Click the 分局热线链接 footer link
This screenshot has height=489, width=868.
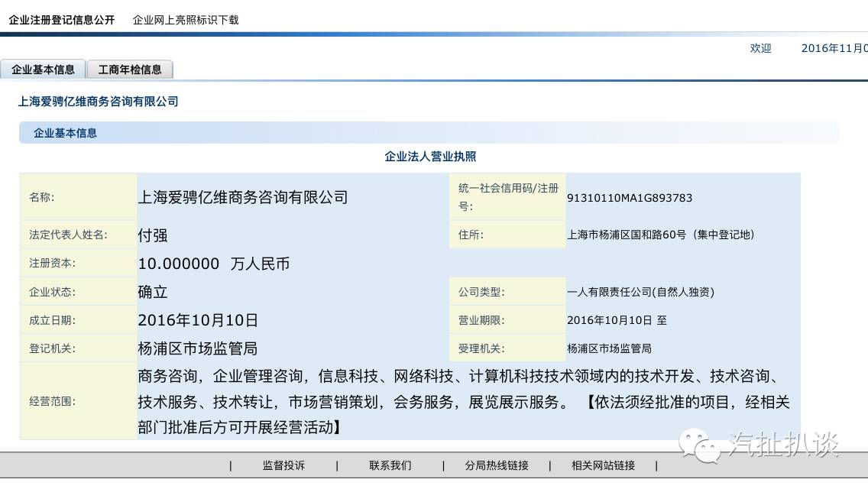pyautogui.click(x=496, y=465)
